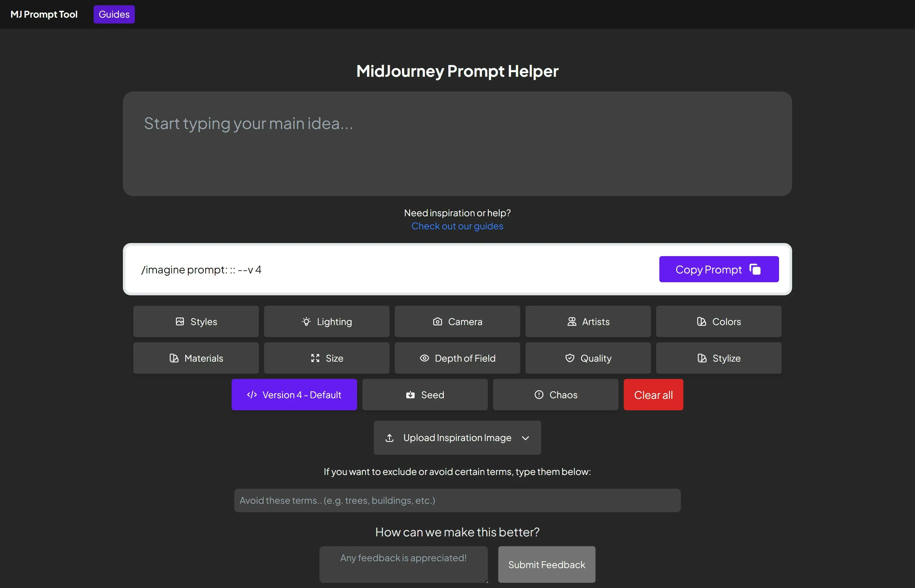Click the code brackets icon on Version 4
The height and width of the screenshot is (588, 915).
pyautogui.click(x=252, y=395)
